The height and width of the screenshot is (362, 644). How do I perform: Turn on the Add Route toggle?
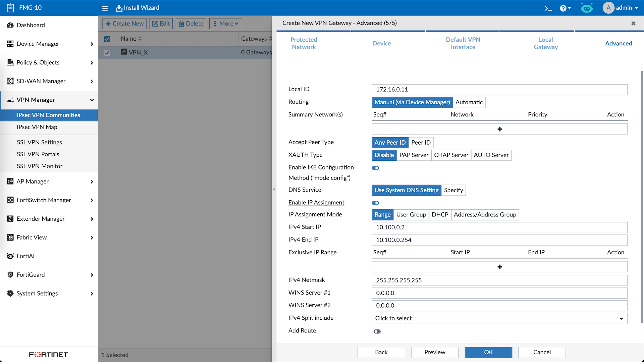(377, 331)
